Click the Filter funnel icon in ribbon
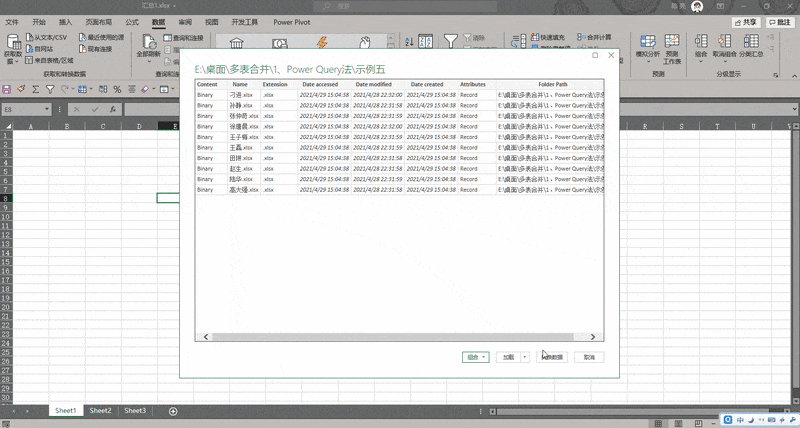The height and width of the screenshot is (428, 800). (452, 41)
